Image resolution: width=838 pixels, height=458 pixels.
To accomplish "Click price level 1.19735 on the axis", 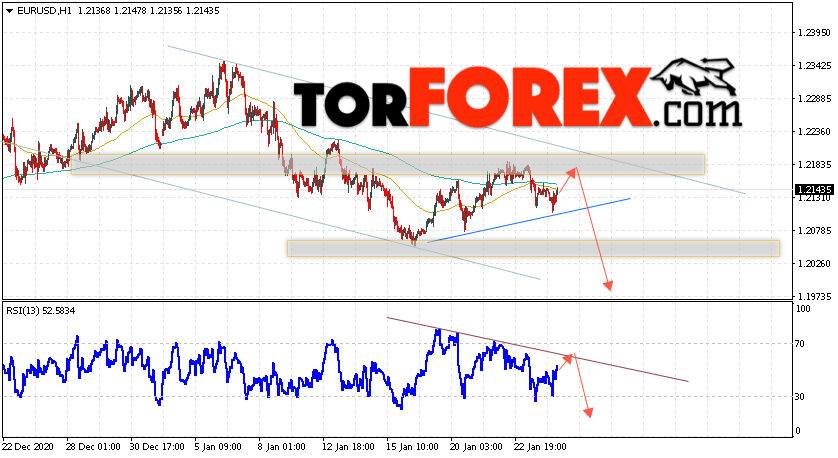I will pyautogui.click(x=814, y=297).
